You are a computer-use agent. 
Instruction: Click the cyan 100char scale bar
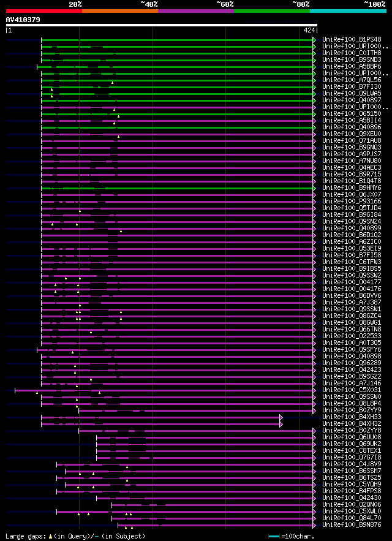(274, 536)
